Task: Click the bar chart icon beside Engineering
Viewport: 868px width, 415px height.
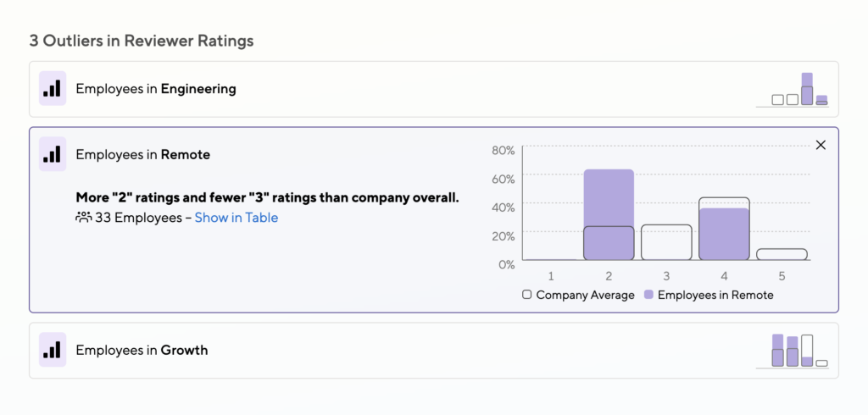Action: (x=53, y=89)
